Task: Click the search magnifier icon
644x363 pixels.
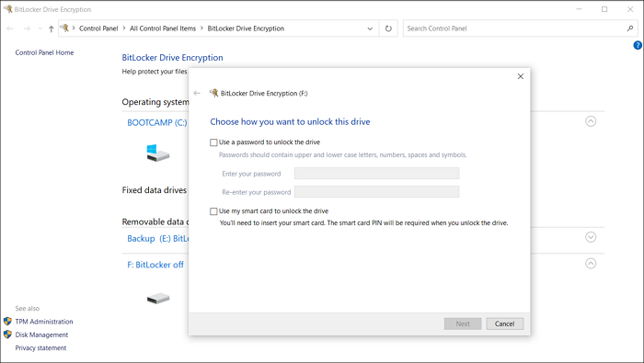Action: [x=630, y=28]
